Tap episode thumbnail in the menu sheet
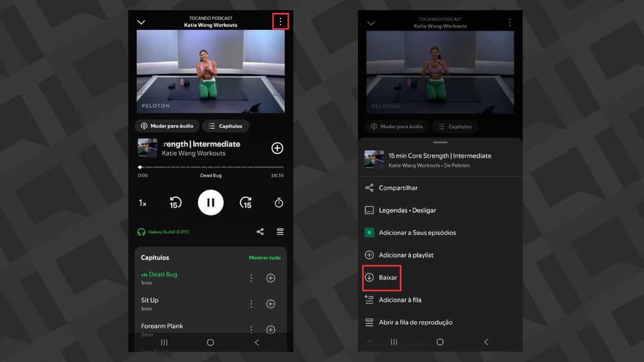The width and height of the screenshot is (644, 362). 374,160
